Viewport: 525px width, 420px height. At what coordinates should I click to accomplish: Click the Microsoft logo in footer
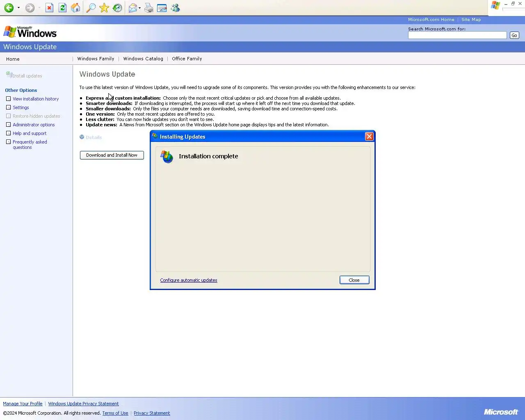pos(501,412)
